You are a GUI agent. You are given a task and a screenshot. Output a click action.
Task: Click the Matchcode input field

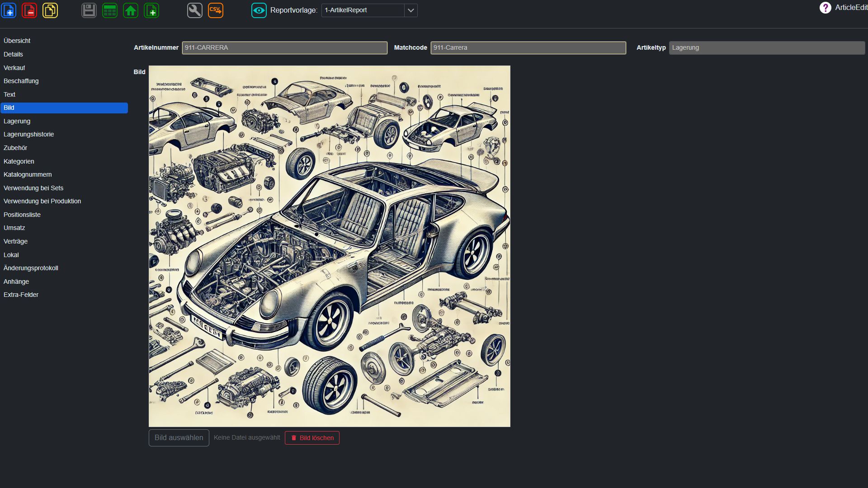click(528, 48)
